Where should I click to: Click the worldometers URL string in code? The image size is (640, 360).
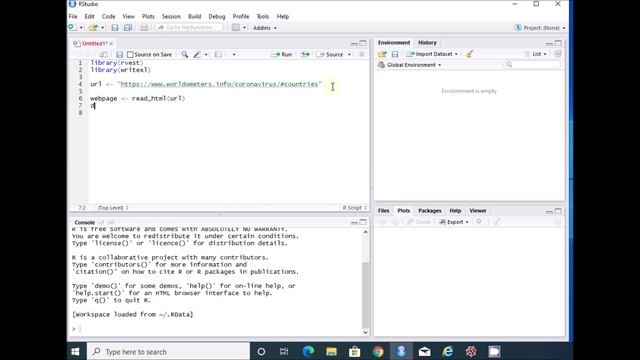coord(220,84)
